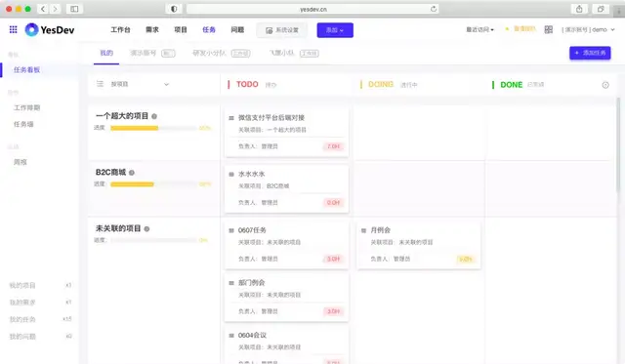Open 我的项目 in the sidebar
This screenshot has width=625, height=364.
[22, 286]
